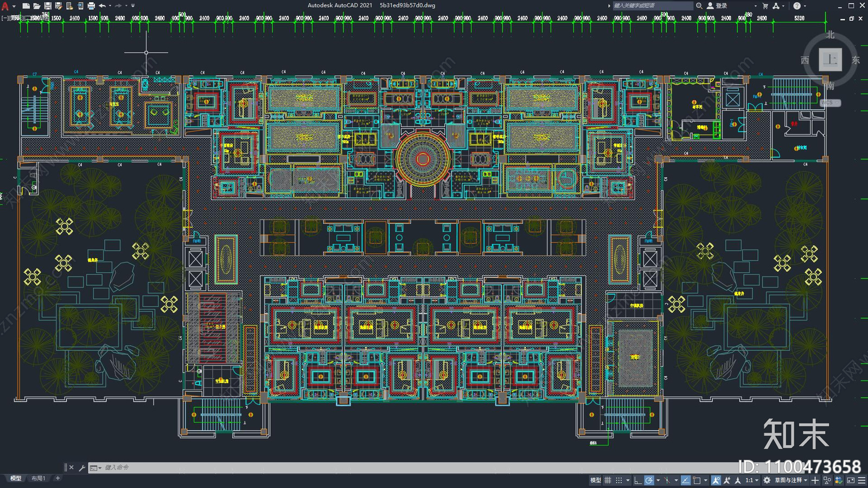Image resolution: width=868 pixels, height=488 pixels.
Task: Click Save to Web & Mobile icon
Action: pyautogui.click(x=80, y=6)
